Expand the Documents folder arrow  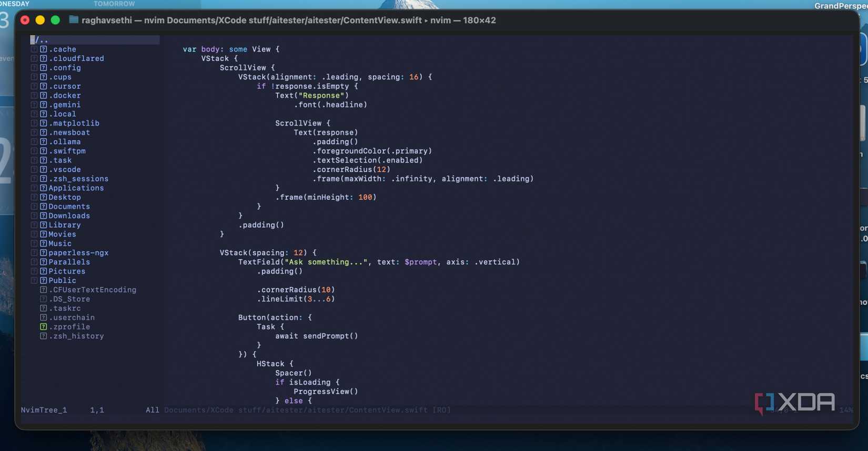[x=34, y=207]
